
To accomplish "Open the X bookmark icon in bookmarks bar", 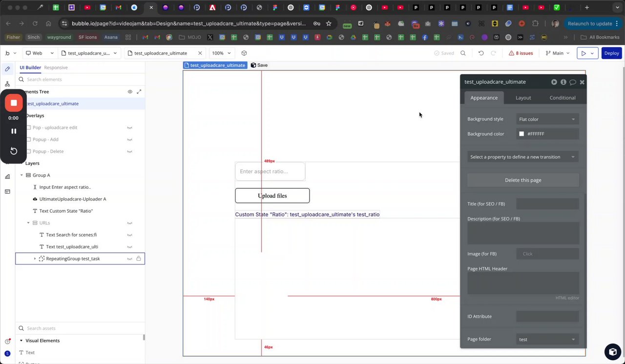I will point(210,37).
